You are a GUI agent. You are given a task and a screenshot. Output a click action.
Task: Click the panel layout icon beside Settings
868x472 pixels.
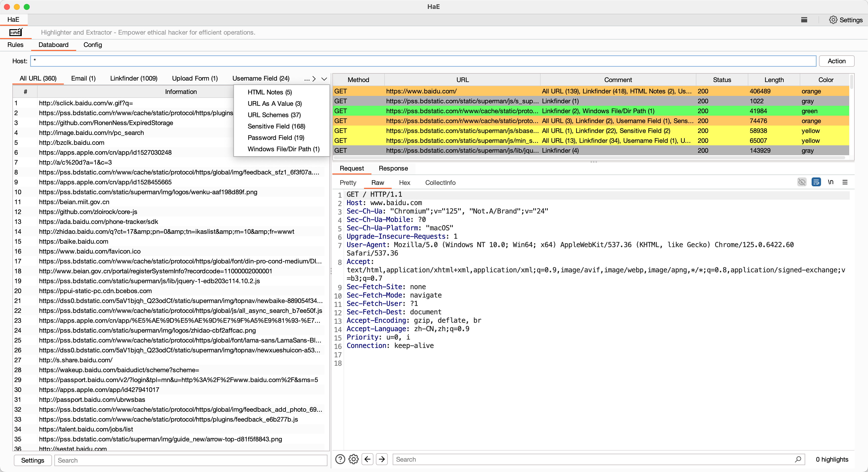[x=804, y=20]
